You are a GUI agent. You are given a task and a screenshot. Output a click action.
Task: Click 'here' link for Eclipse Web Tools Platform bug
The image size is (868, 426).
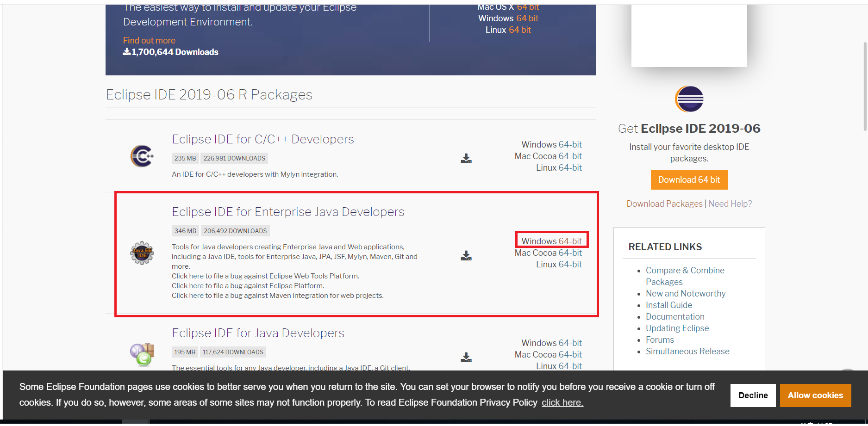point(196,276)
